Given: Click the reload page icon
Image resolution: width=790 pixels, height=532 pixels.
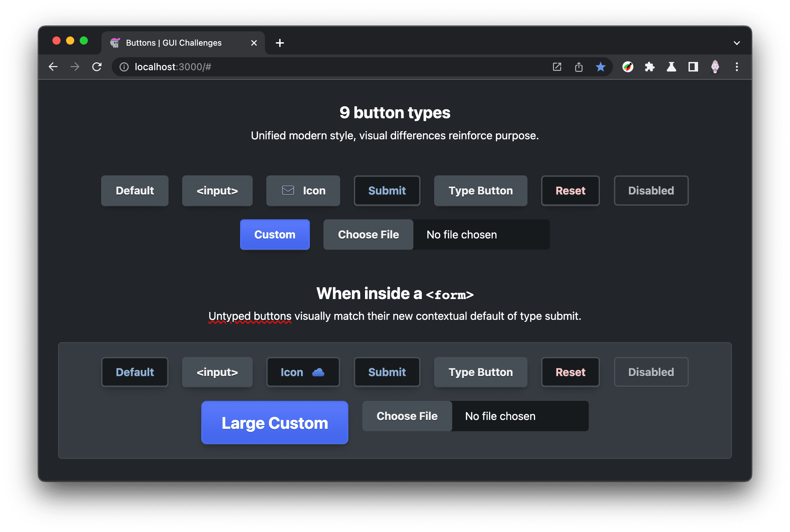Looking at the screenshot, I should [x=97, y=66].
